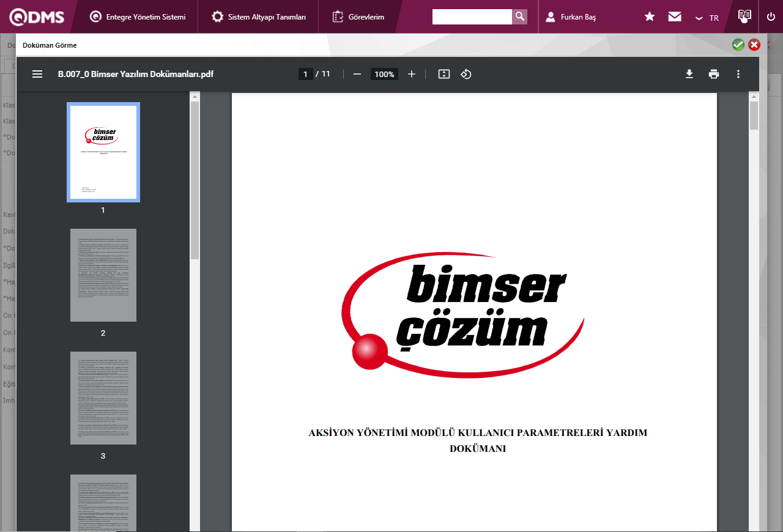This screenshot has width=783, height=532.
Task: Rotate the PDF document counterclockwise
Action: (x=466, y=74)
